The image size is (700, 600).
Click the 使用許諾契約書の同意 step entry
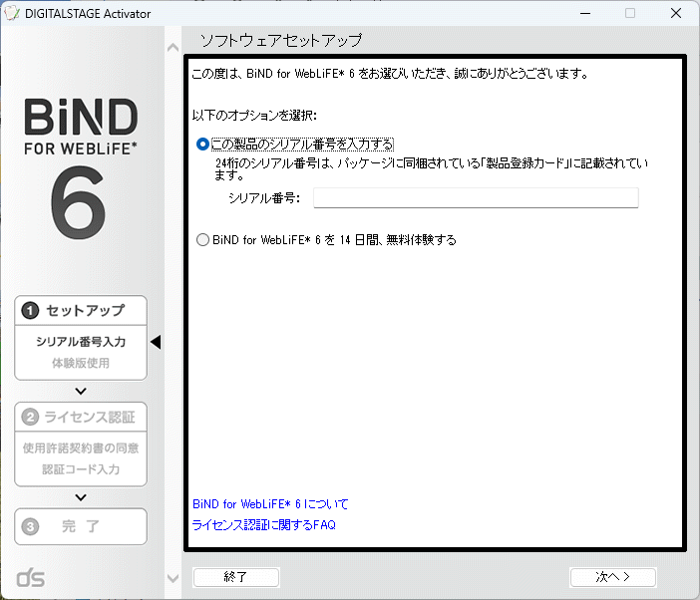point(81,448)
